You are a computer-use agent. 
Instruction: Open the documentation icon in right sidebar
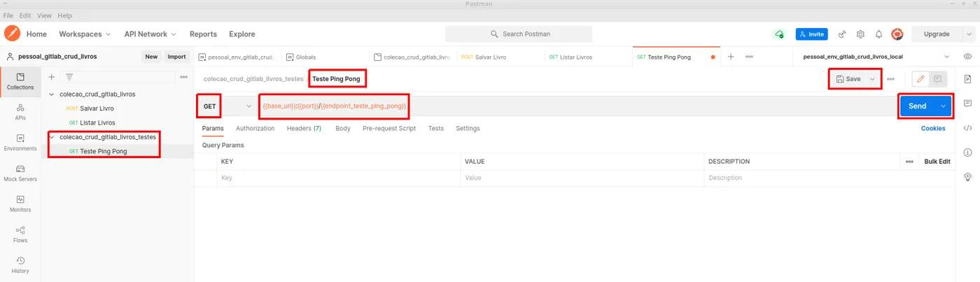click(967, 78)
